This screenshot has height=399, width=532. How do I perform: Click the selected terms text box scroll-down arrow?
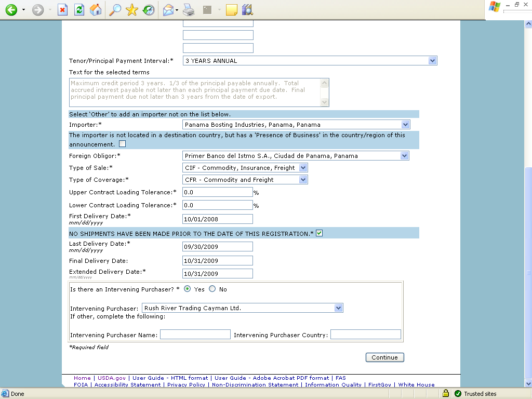point(324,102)
